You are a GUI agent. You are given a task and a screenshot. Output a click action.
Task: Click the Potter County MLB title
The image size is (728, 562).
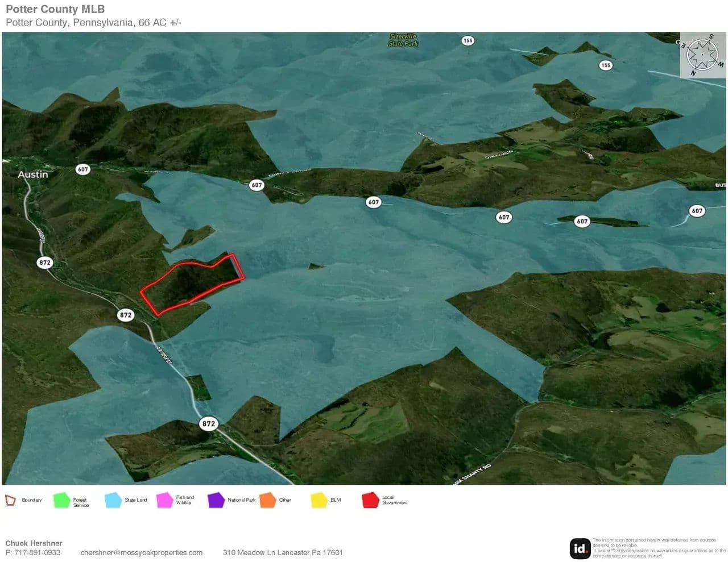pos(55,9)
